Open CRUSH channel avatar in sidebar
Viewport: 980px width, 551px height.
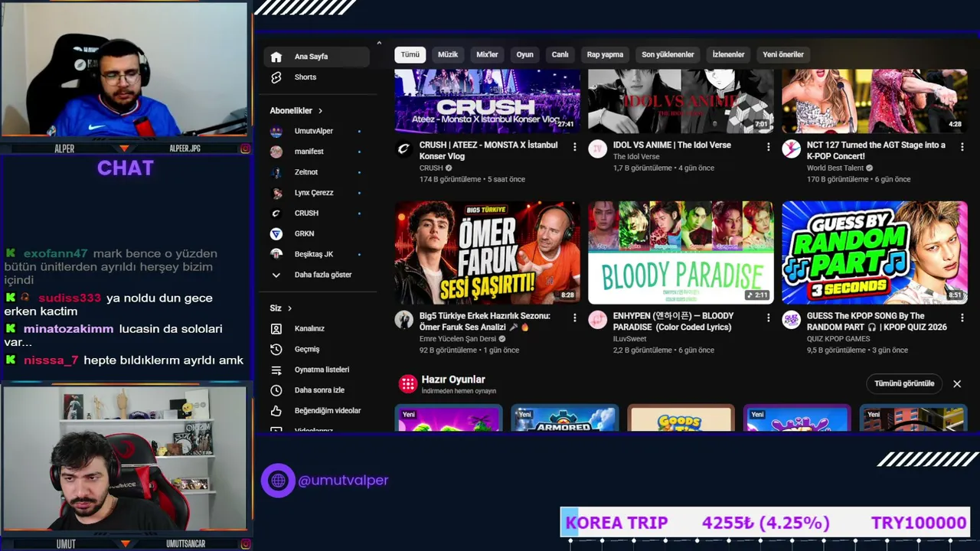pyautogui.click(x=276, y=213)
